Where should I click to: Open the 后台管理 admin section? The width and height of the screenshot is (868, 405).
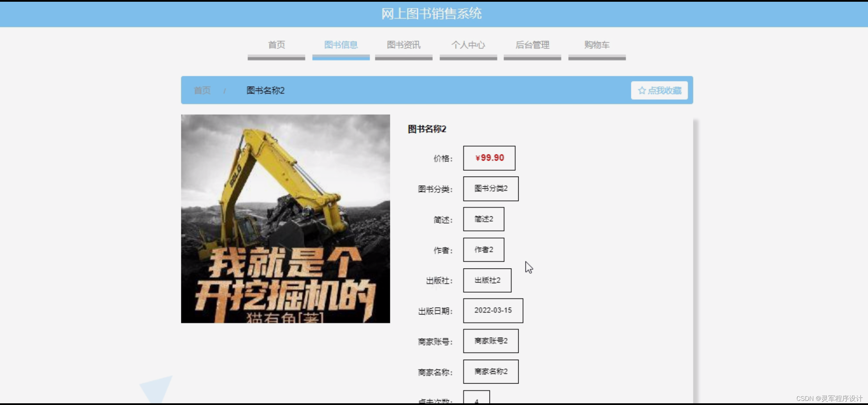click(x=532, y=45)
